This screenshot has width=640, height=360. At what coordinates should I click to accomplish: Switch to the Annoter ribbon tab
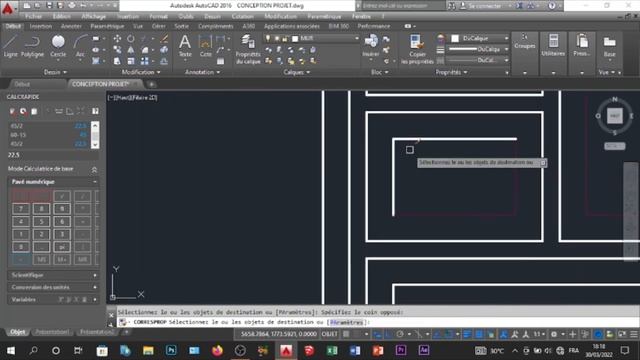pos(71,26)
